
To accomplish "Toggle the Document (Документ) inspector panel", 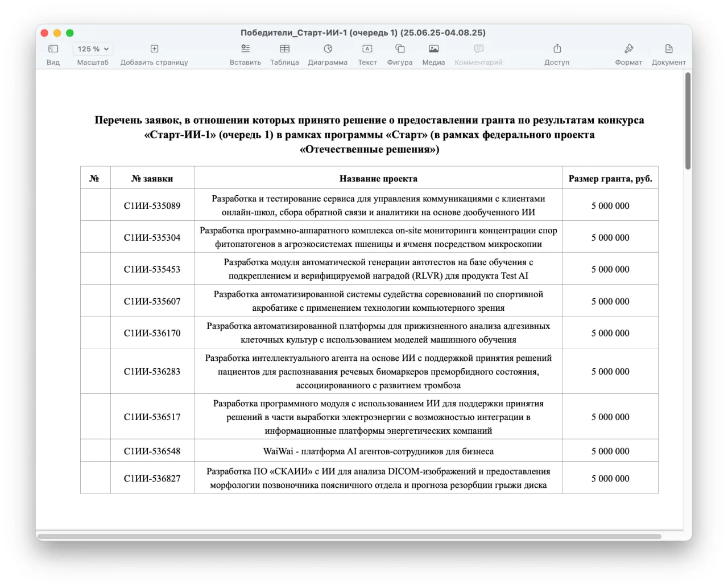I will (x=669, y=49).
